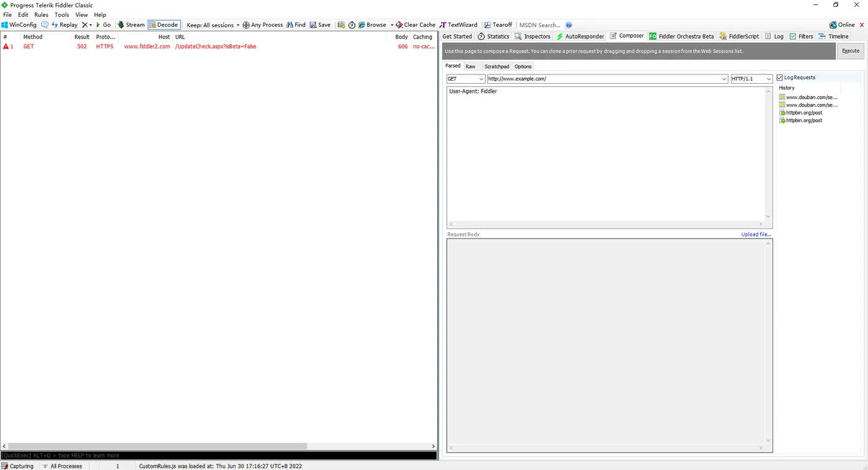Open the Rules menu
Screen dimensions: 868x470
coord(41,14)
